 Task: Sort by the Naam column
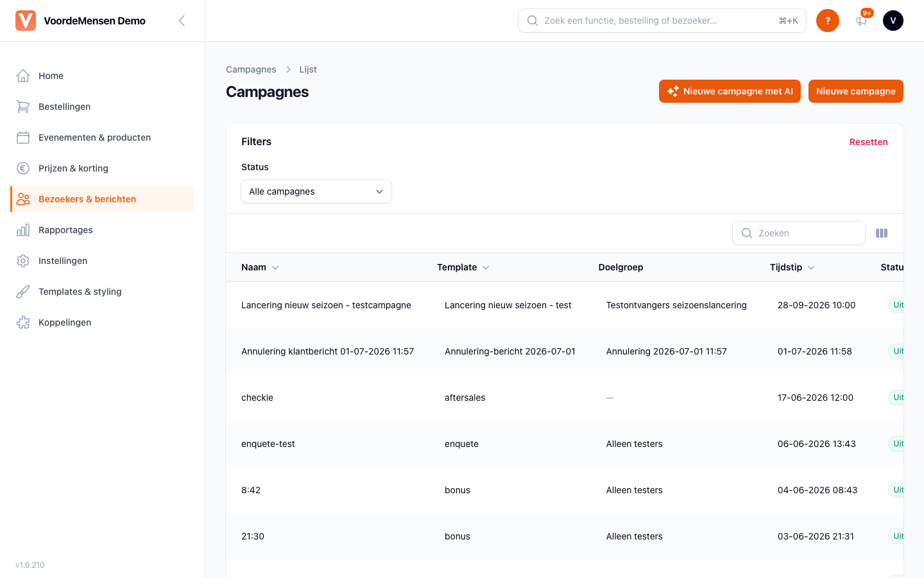coord(260,267)
